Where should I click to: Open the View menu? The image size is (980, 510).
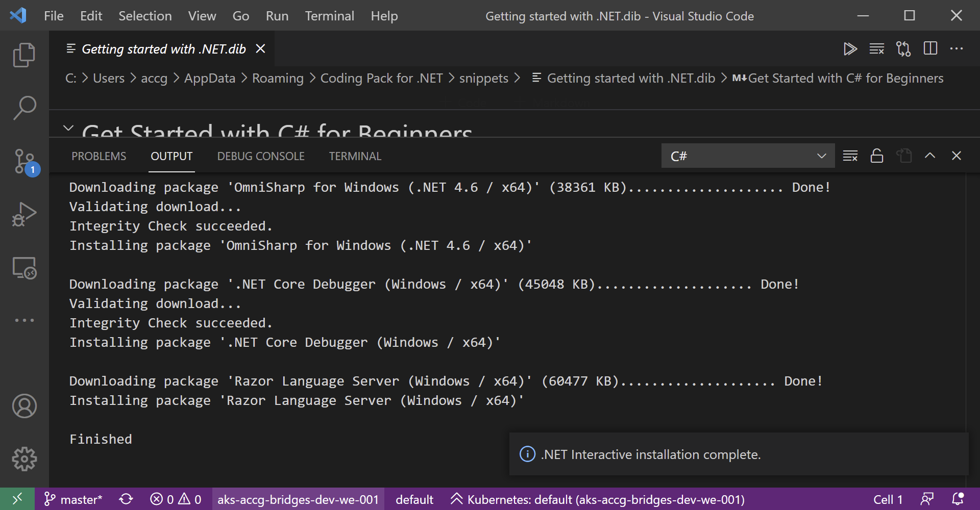click(x=202, y=16)
